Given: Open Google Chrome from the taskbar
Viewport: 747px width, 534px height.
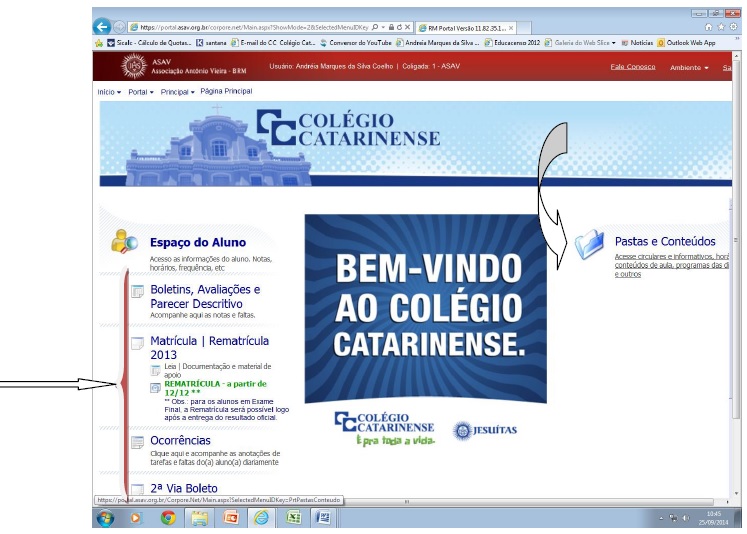Looking at the screenshot, I should 168,518.
